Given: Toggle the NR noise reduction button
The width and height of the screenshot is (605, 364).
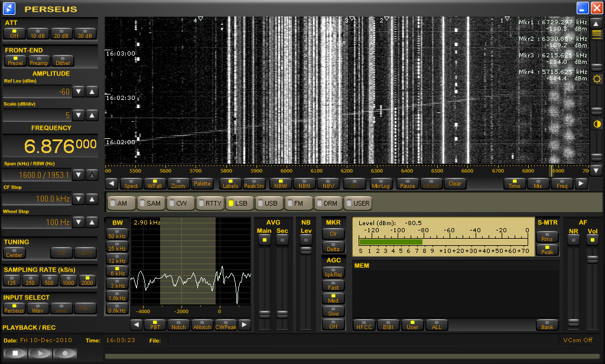Looking at the screenshot, I should click(574, 240).
